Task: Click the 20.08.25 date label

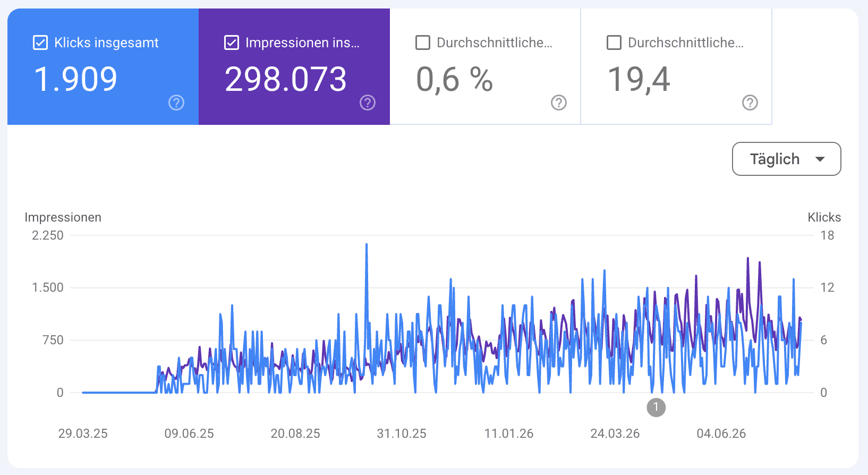Action: (x=295, y=434)
